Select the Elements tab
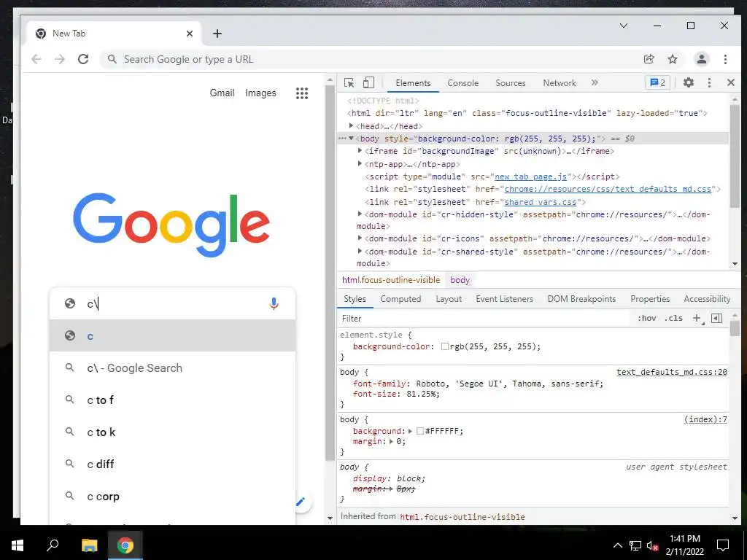Screen dimensions: 747x560 pyautogui.click(x=413, y=83)
